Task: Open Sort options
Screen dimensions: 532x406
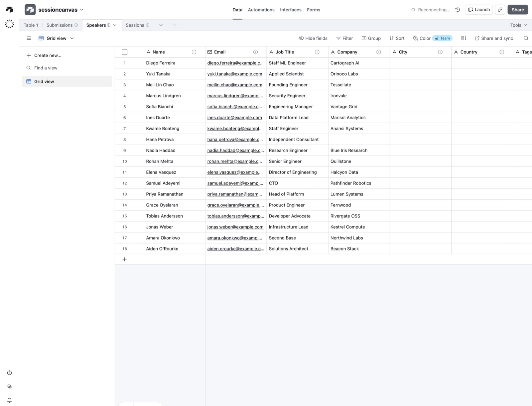Action: 397,38
